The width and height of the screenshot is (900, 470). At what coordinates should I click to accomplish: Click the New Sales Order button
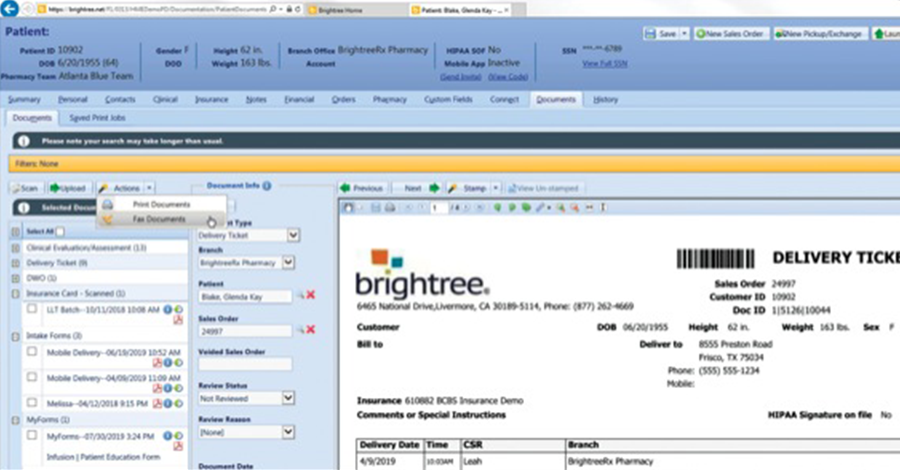[730, 34]
